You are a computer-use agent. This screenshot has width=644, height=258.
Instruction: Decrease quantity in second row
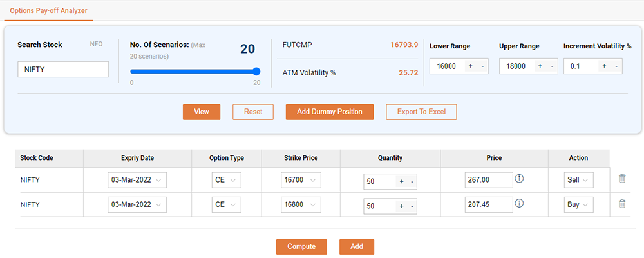tap(412, 206)
